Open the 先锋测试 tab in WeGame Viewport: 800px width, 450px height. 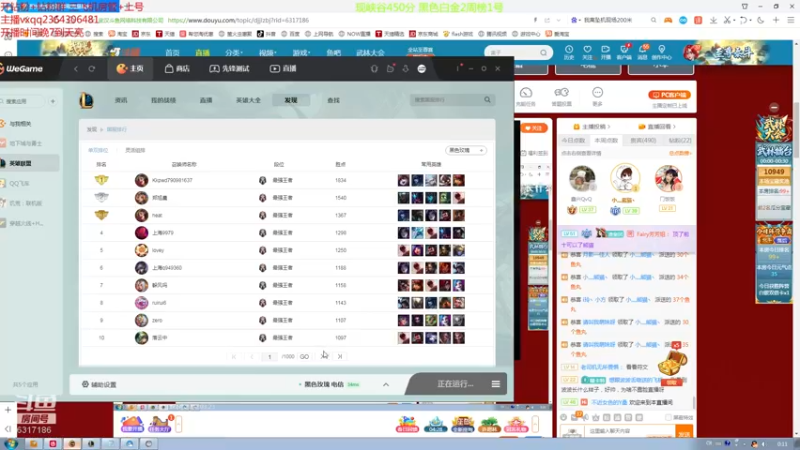coord(229,68)
